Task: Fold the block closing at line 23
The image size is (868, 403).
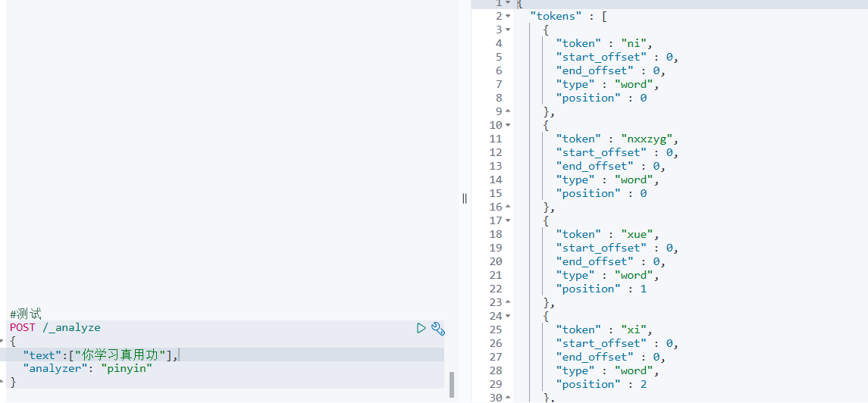Action: pyautogui.click(x=508, y=302)
